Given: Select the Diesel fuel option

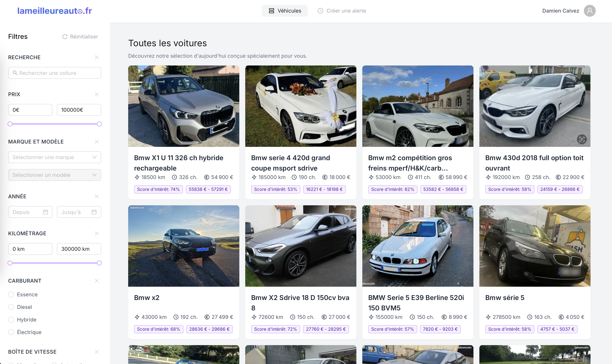Looking at the screenshot, I should click(11, 307).
